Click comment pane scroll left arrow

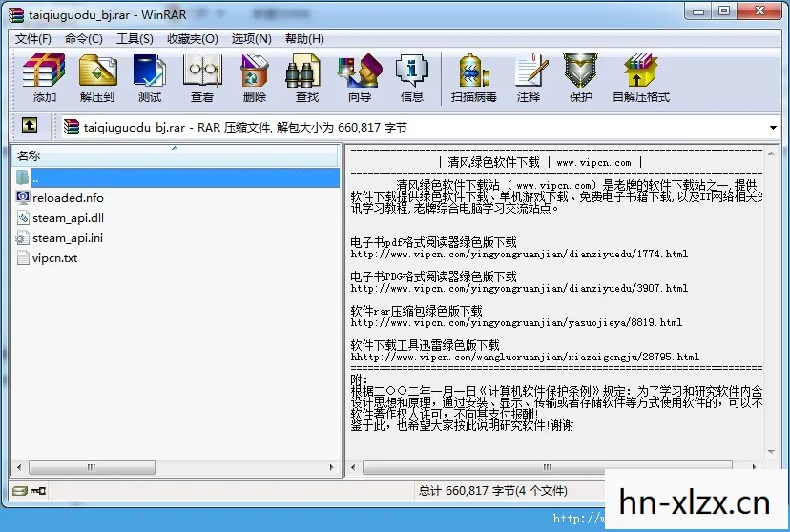click(x=353, y=467)
